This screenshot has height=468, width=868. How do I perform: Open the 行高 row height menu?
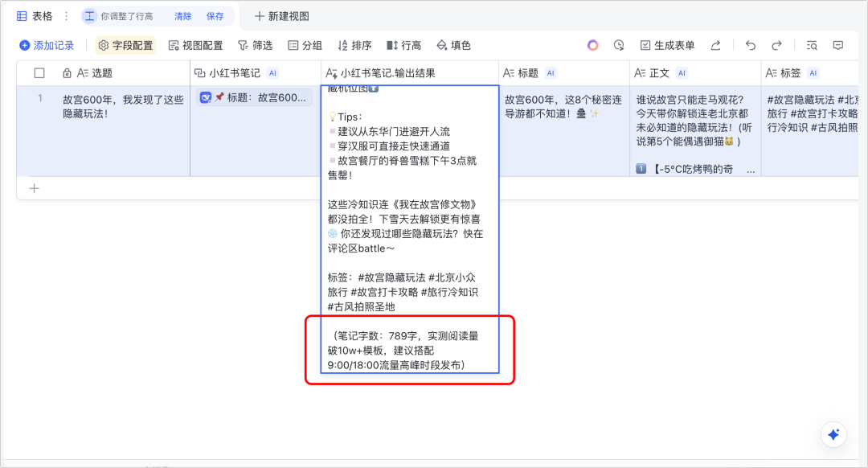pyautogui.click(x=404, y=45)
